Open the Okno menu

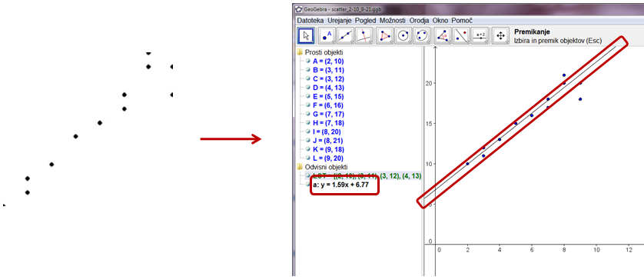click(x=440, y=20)
